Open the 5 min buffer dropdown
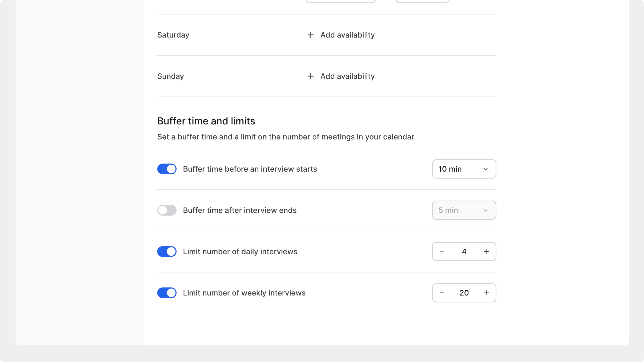This screenshot has width=644, height=362. click(x=464, y=210)
